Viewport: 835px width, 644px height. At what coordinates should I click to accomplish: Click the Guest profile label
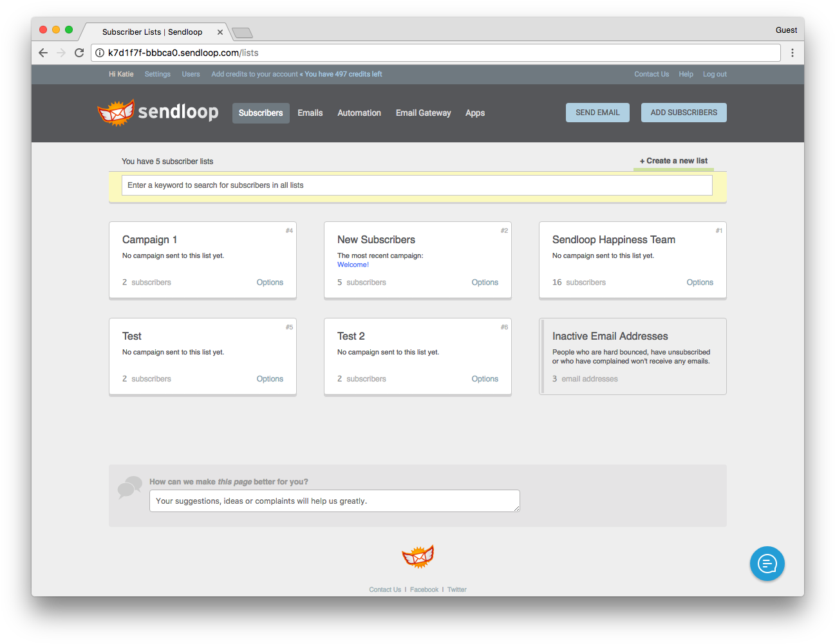point(786,30)
